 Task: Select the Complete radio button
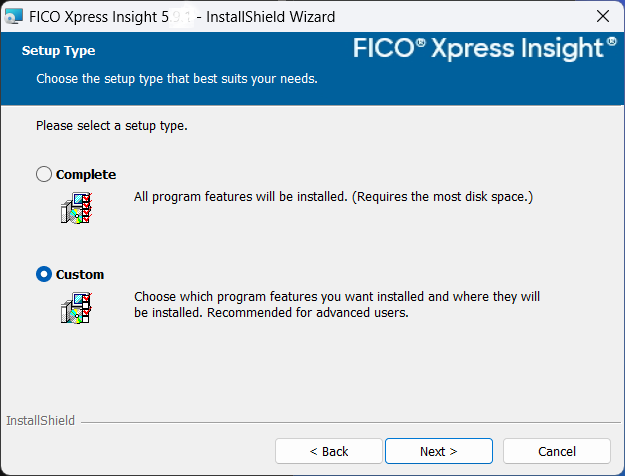coord(44,175)
